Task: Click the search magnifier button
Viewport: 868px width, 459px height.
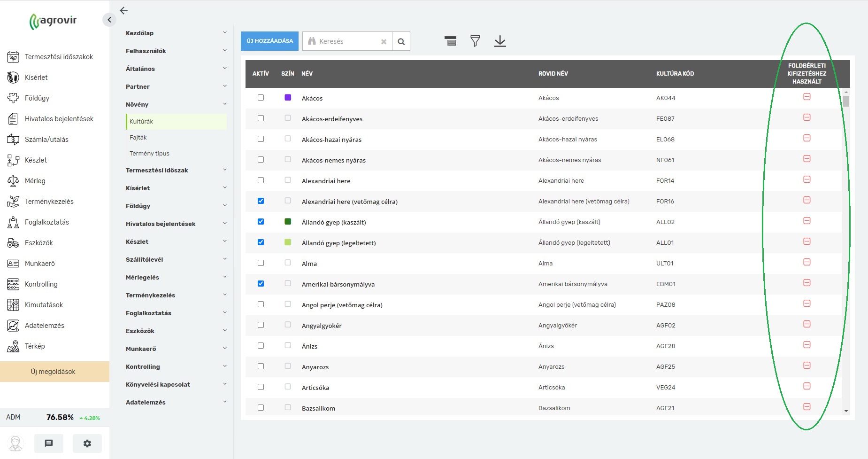Action: coord(401,41)
